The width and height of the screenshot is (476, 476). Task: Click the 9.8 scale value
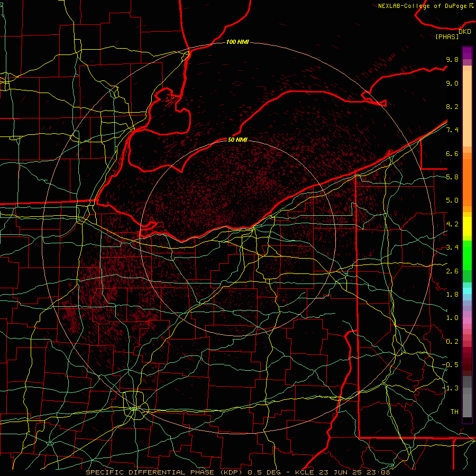point(452,59)
